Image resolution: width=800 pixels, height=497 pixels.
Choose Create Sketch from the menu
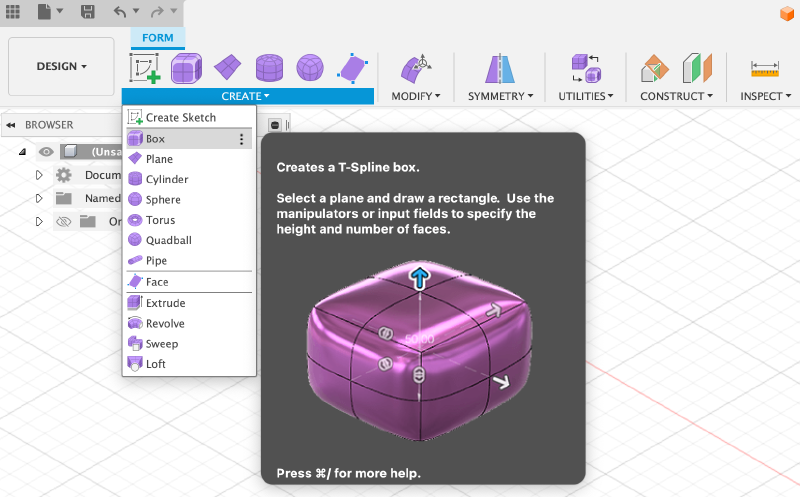pyautogui.click(x=189, y=117)
